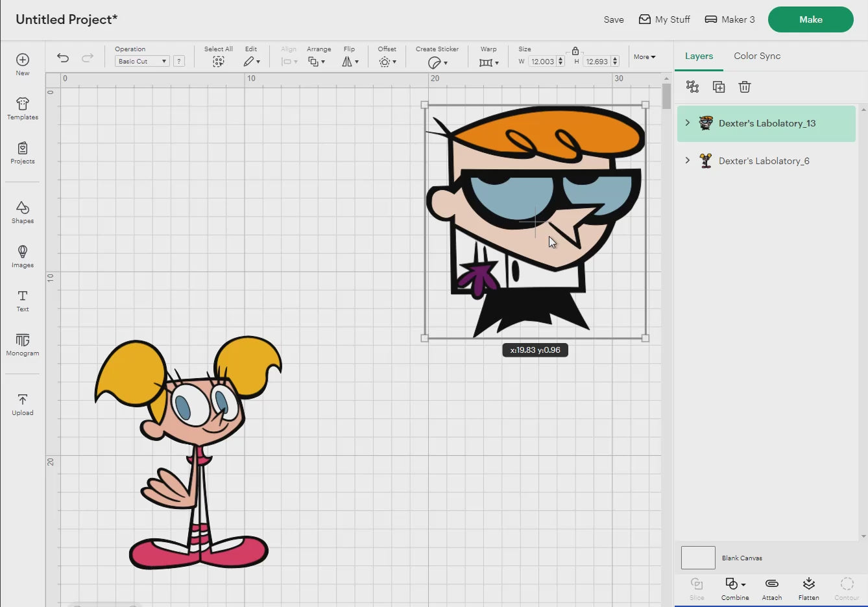Redo the last action
The width and height of the screenshot is (868, 607).
(87, 58)
